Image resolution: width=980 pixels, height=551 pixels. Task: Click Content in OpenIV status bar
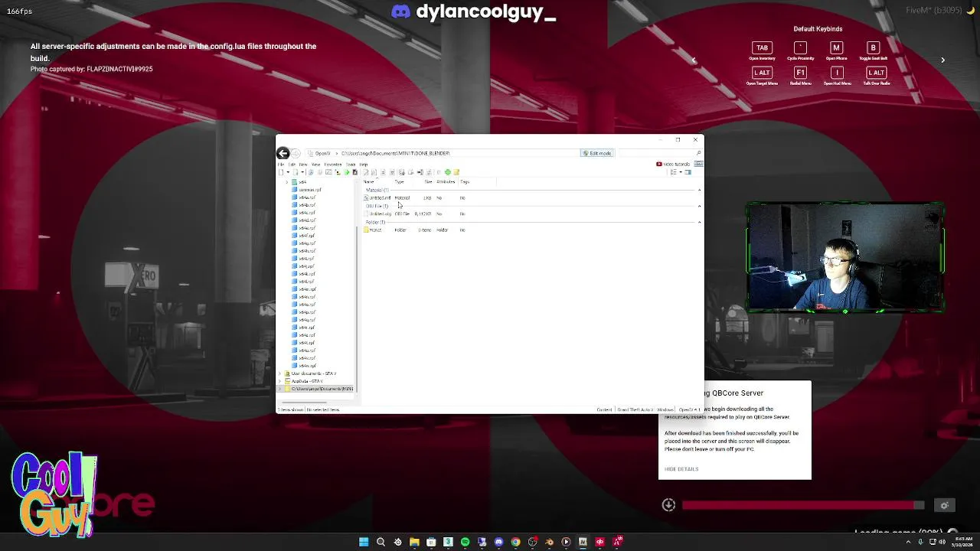[604, 410]
